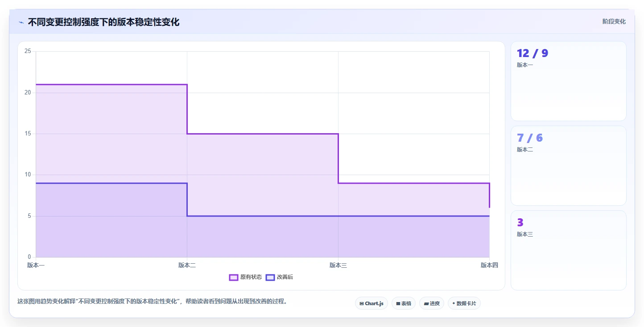Viewport: 644px width, 327px height.
Task: Click the blue 改善后 legend color box
Action: point(270,277)
